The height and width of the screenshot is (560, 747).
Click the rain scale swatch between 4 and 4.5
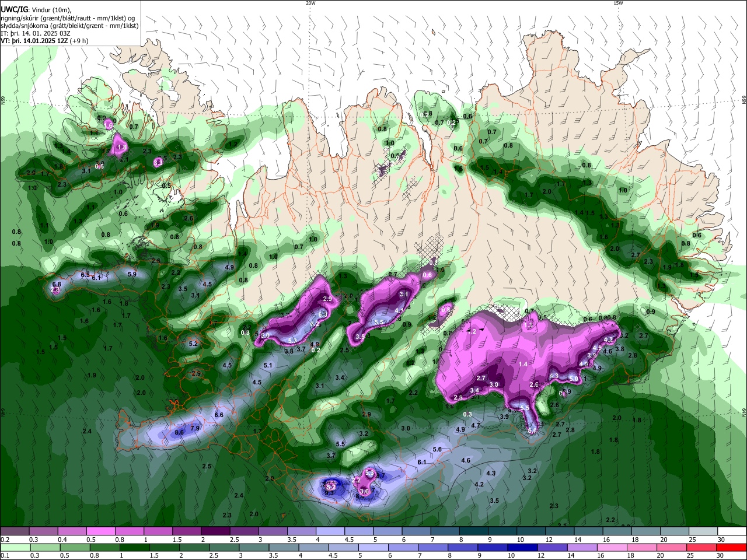coord(315,548)
